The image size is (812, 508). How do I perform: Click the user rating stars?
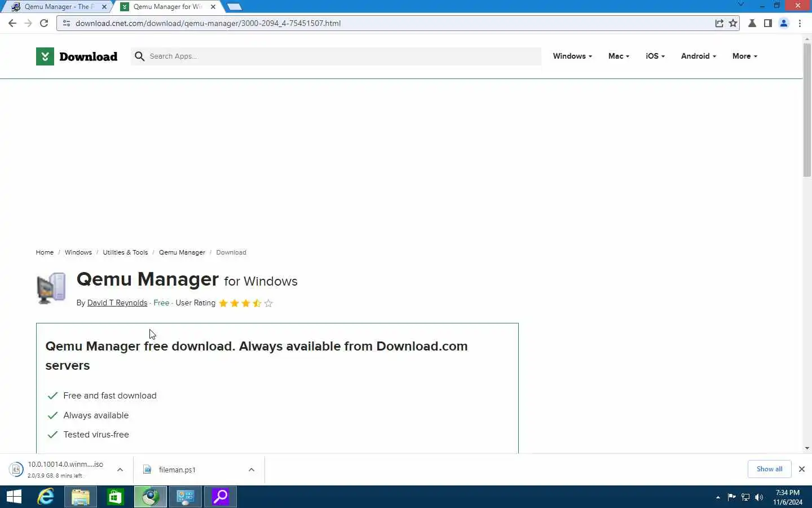pos(246,303)
